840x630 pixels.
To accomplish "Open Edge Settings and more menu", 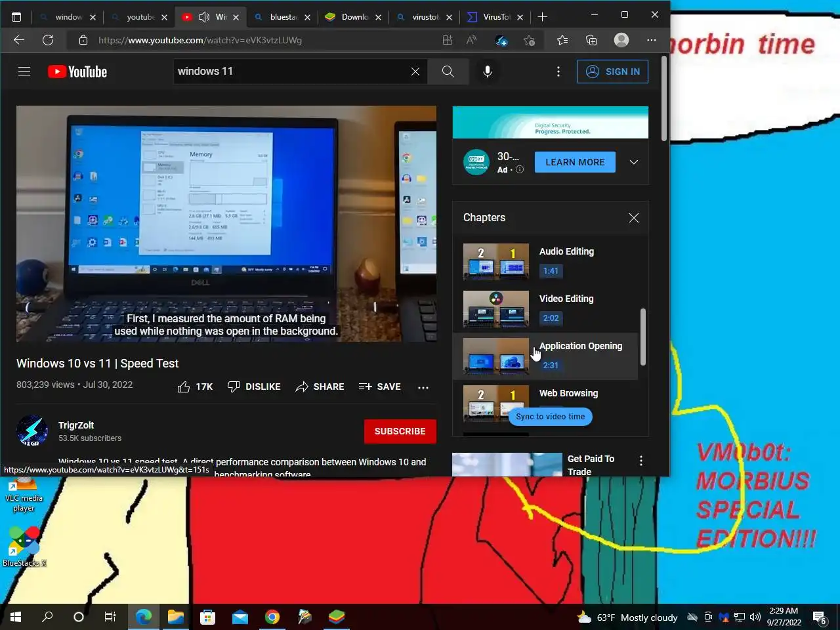I will pos(652,40).
